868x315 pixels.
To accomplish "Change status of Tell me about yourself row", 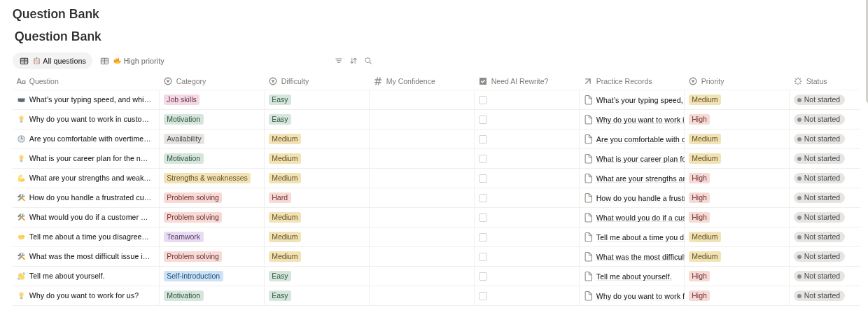I will tap(819, 276).
